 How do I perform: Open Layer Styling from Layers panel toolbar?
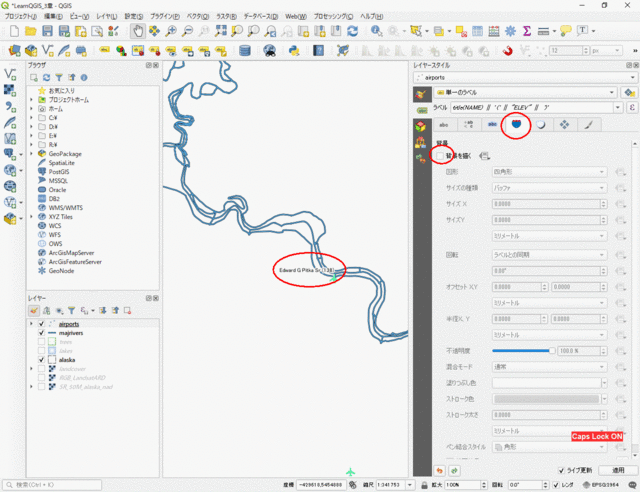34,311
